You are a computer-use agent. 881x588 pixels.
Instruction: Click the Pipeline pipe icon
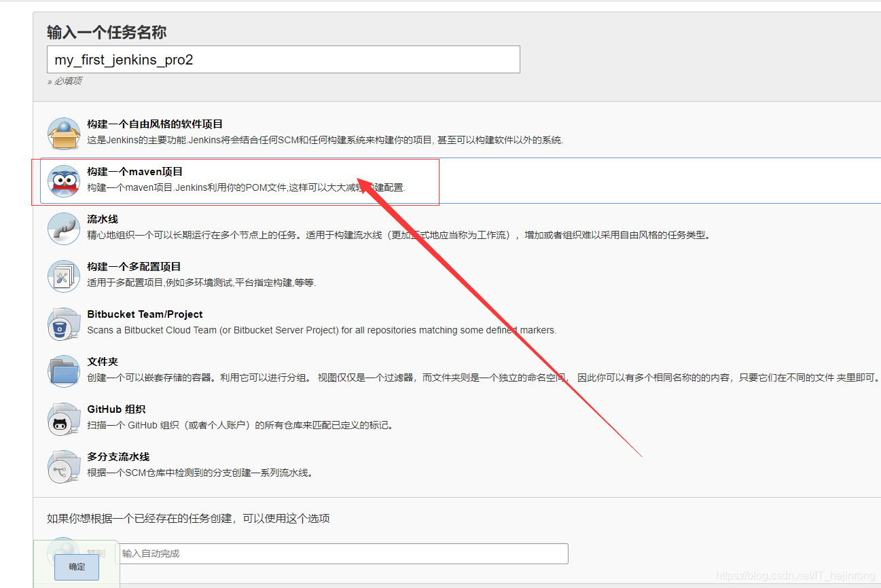(x=64, y=229)
